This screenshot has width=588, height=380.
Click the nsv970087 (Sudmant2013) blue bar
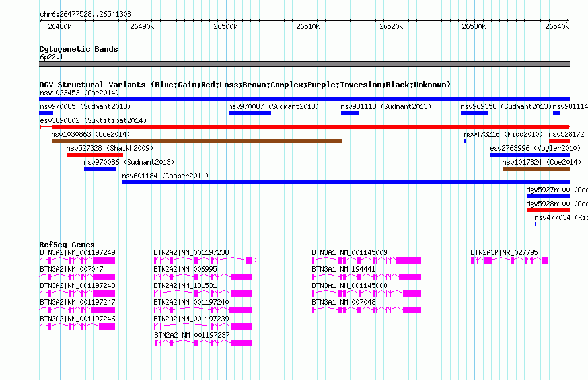249,113
